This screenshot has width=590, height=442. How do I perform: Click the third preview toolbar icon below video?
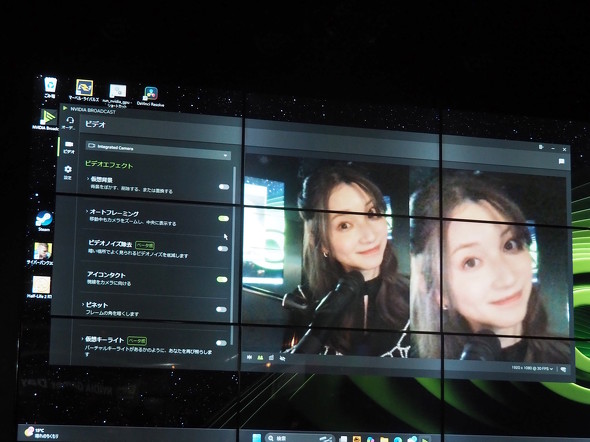[x=271, y=358]
